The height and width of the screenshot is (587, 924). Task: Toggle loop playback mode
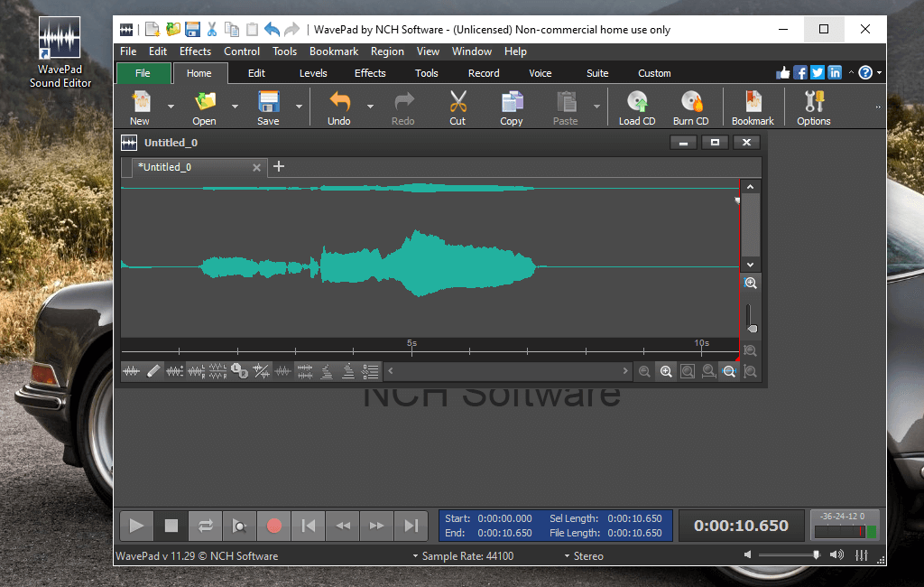(x=205, y=526)
